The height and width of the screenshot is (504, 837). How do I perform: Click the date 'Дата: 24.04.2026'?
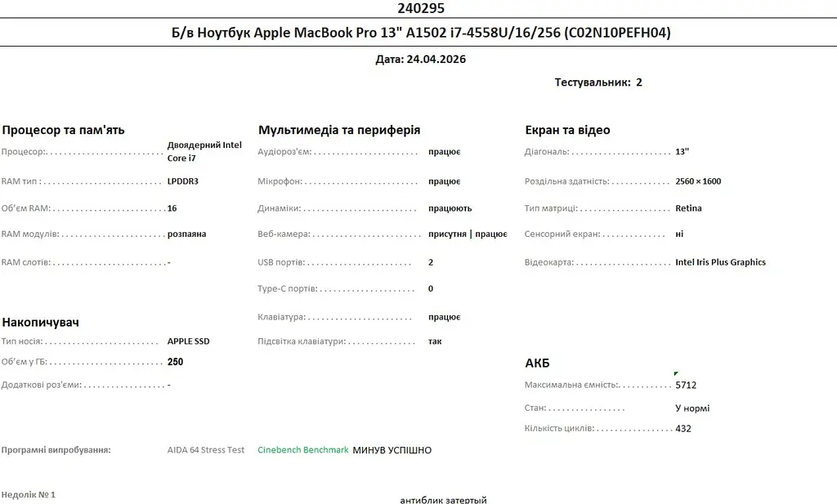click(x=421, y=59)
